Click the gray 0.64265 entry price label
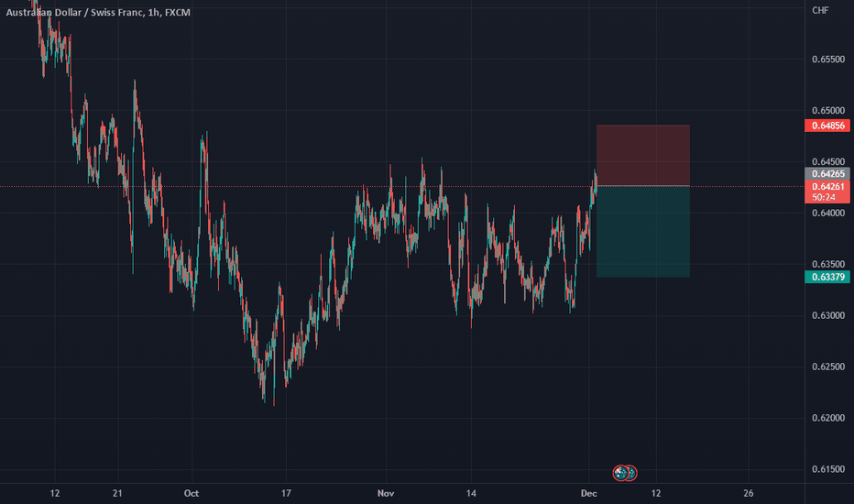Image resolution: width=854 pixels, height=504 pixels. coord(827,174)
